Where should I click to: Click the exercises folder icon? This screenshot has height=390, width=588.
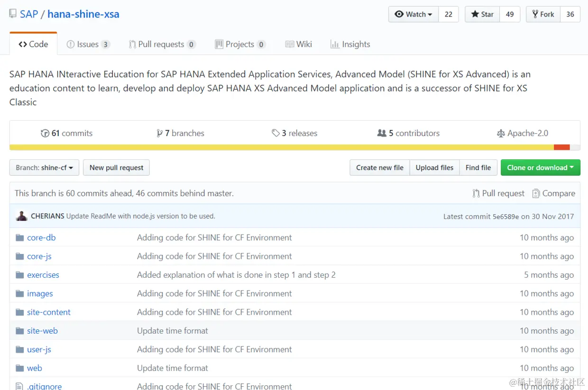coord(19,275)
